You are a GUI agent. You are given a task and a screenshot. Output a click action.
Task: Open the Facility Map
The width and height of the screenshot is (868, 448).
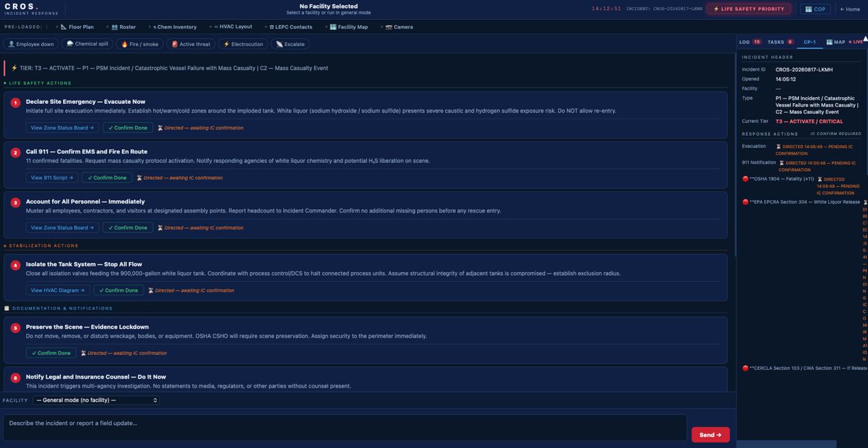349,27
